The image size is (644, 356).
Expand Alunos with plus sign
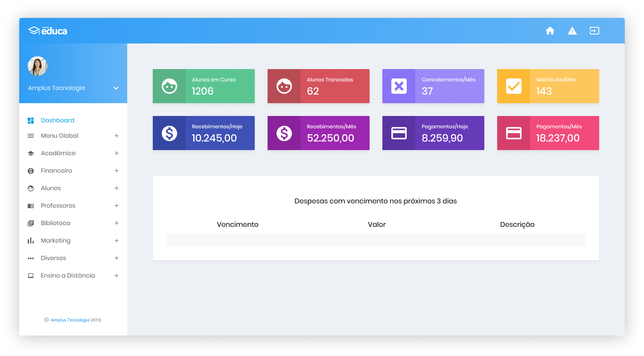(x=117, y=188)
